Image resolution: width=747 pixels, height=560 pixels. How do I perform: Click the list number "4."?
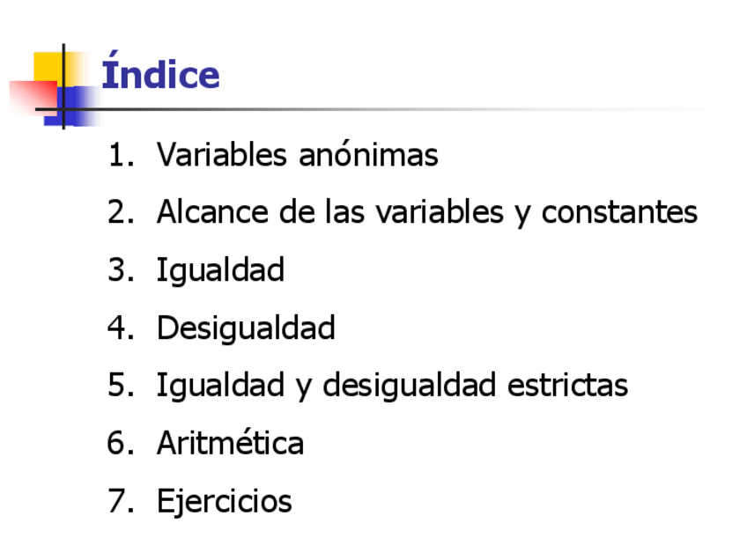click(121, 328)
